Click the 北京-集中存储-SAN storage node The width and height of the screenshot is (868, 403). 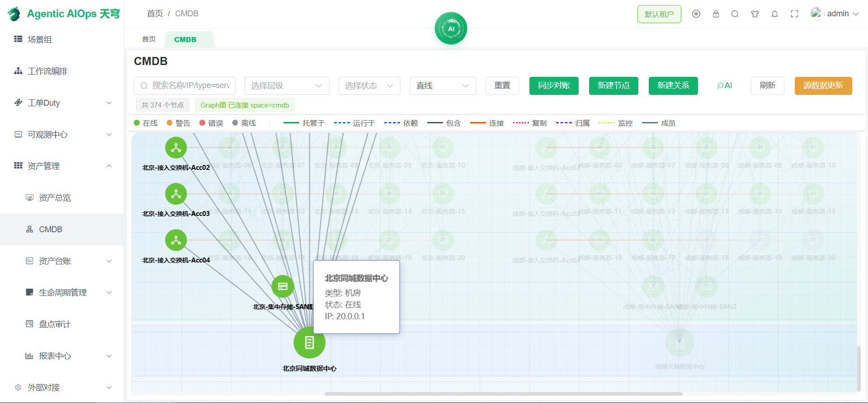coord(283,286)
